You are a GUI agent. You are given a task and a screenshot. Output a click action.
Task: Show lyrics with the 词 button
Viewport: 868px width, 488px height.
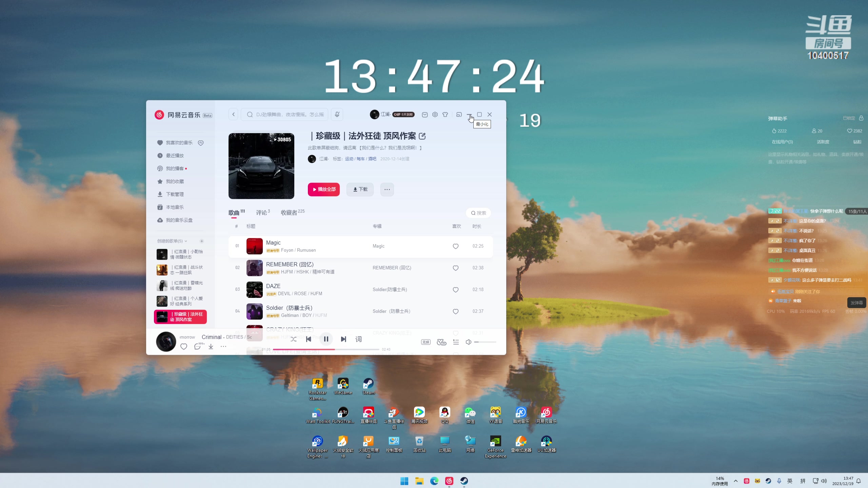358,339
